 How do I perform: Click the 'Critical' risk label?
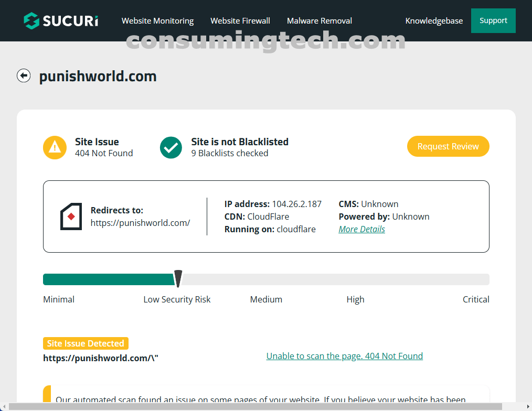(476, 299)
